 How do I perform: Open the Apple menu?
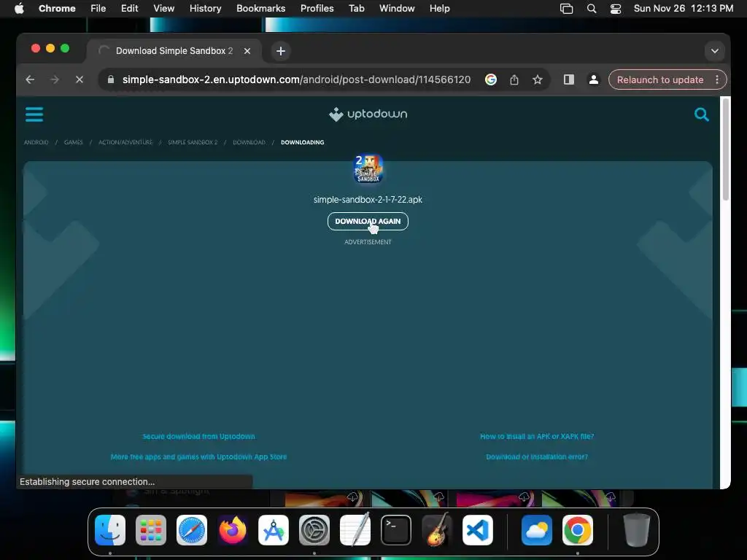[x=19, y=9]
